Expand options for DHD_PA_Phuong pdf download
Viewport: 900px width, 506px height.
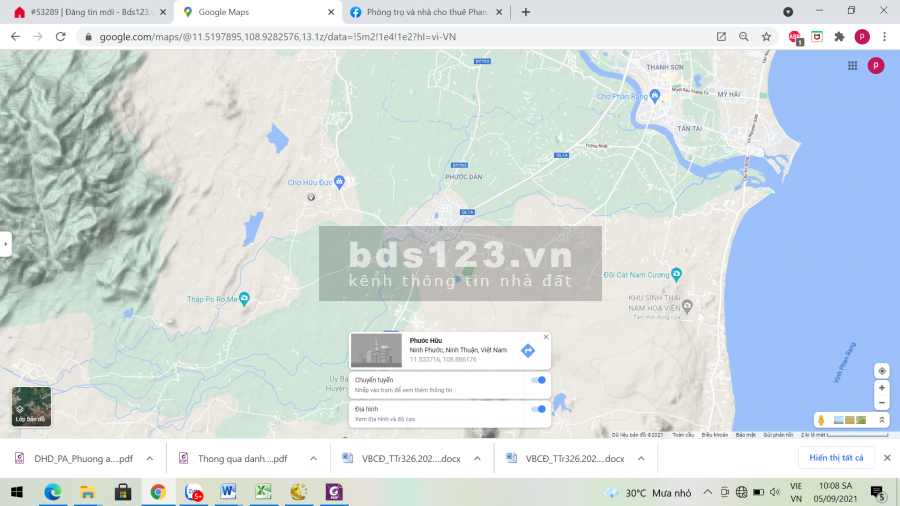(x=150, y=458)
